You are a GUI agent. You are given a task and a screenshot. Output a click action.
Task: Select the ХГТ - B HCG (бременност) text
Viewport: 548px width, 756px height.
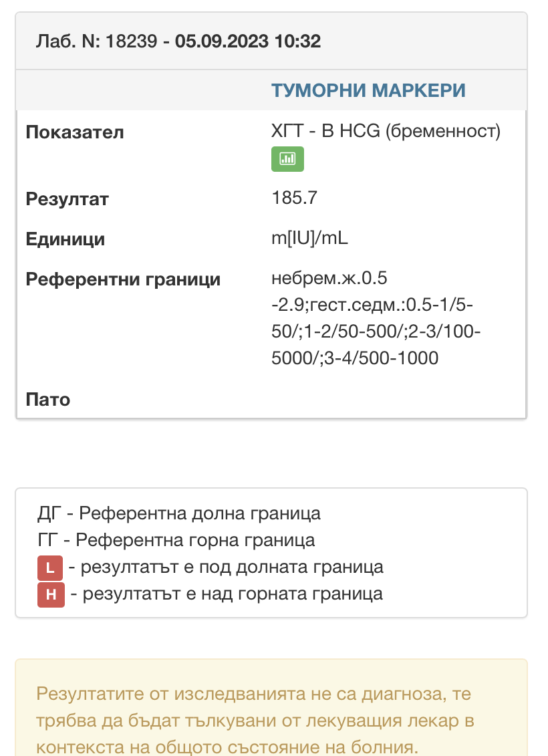click(x=386, y=132)
